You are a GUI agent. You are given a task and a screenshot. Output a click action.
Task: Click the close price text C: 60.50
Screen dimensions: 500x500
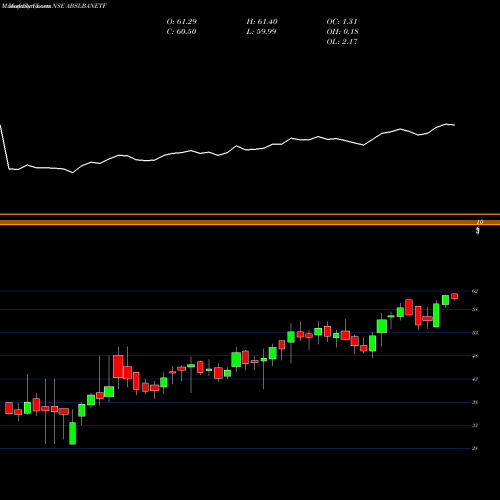182,32
